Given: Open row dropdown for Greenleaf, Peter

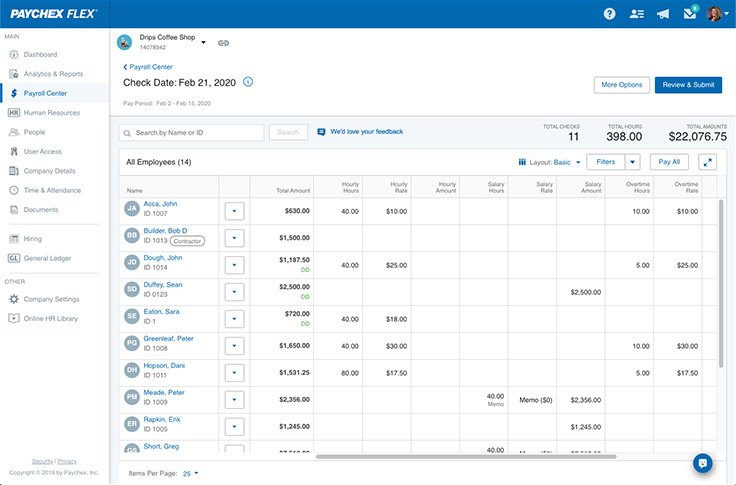Looking at the screenshot, I should point(234,346).
